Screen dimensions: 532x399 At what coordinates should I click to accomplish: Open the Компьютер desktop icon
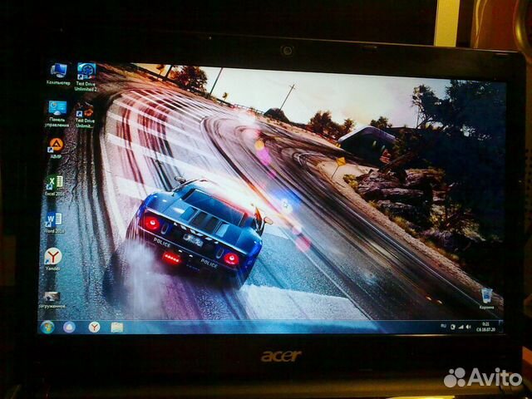58,74
